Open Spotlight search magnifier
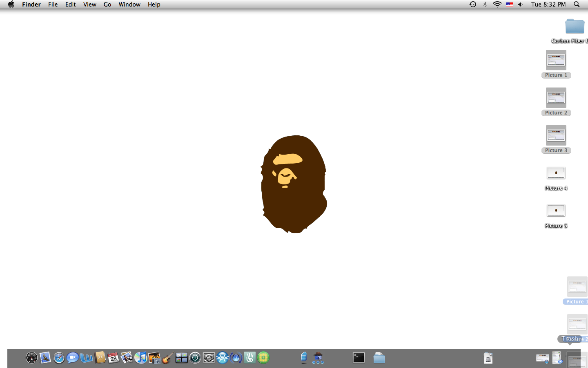 577,4
